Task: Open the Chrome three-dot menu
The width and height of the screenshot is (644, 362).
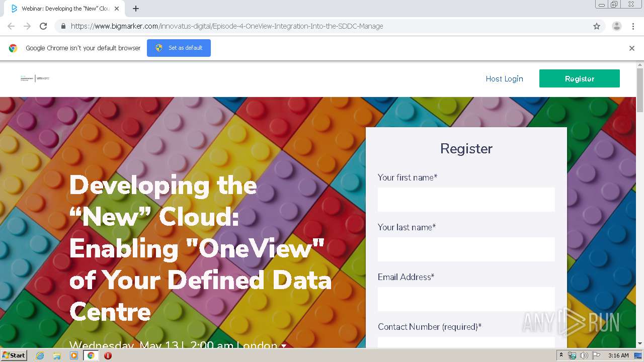Action: coord(633,26)
